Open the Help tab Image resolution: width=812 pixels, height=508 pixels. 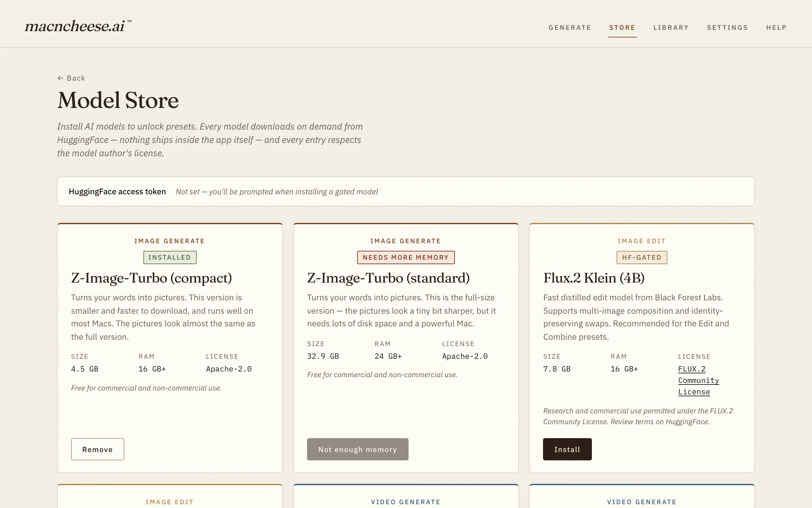click(776, 28)
